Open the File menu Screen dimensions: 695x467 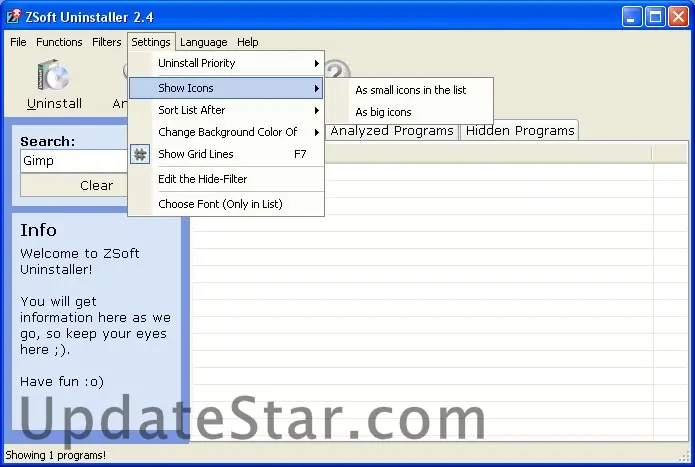click(18, 42)
